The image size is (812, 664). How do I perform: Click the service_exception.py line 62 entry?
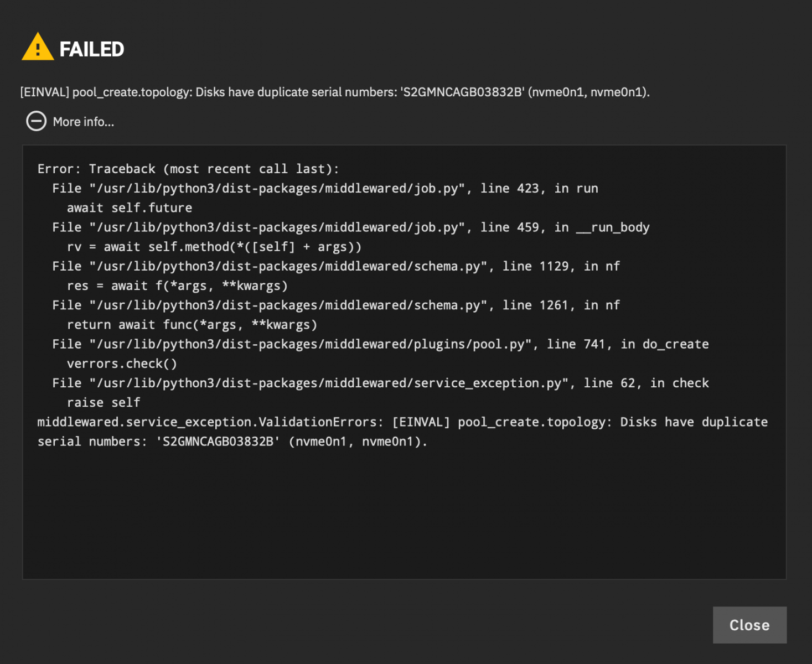pos(381,383)
